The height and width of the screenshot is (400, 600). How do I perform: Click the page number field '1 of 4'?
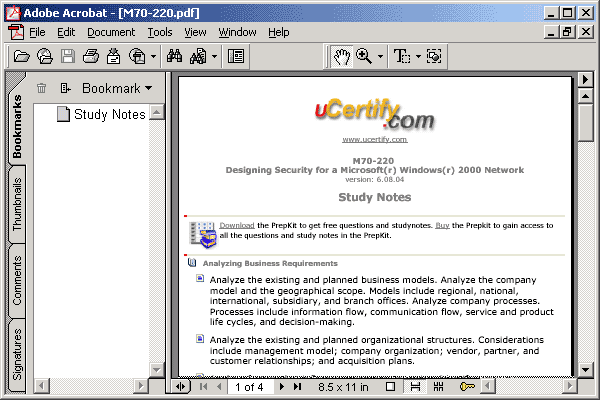click(251, 387)
